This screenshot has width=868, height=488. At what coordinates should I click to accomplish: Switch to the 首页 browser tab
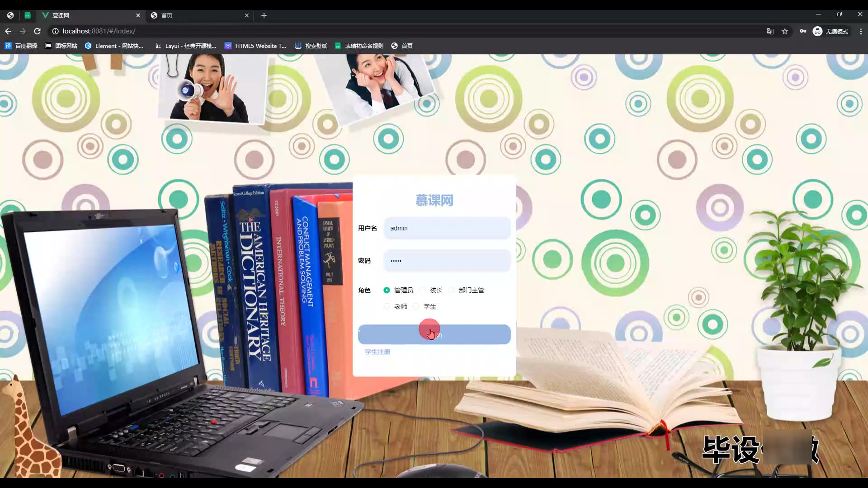[x=200, y=15]
